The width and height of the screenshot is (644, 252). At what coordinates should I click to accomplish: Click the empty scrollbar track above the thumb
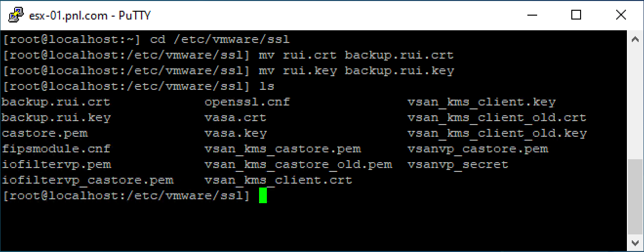(x=635, y=103)
